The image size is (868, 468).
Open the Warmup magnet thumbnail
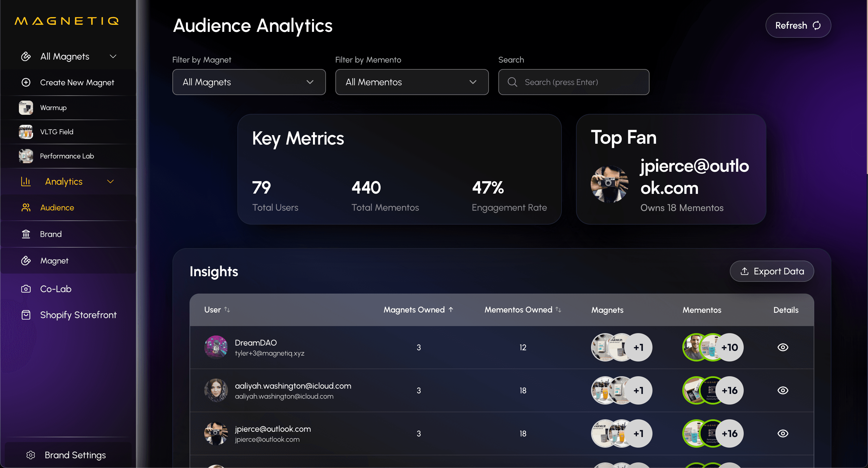[26, 108]
